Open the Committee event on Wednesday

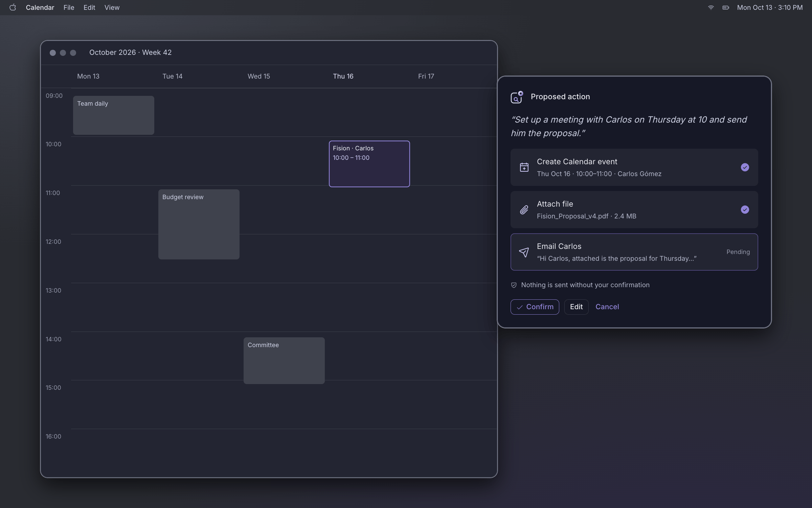[284, 360]
